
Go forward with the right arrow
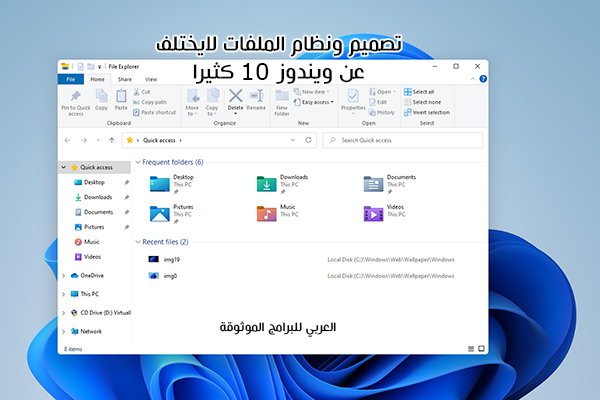tap(84, 140)
